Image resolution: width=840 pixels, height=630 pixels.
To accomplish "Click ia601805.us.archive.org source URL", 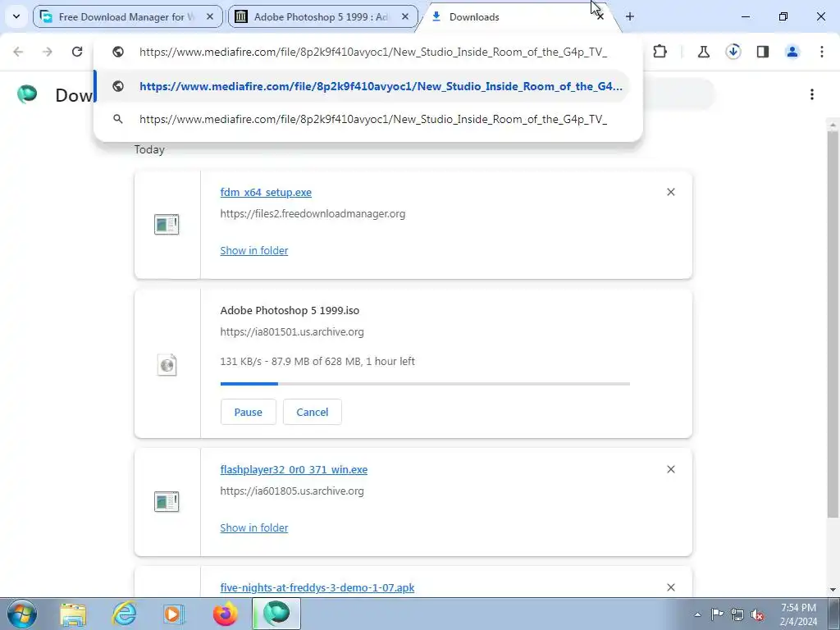I will (x=292, y=491).
